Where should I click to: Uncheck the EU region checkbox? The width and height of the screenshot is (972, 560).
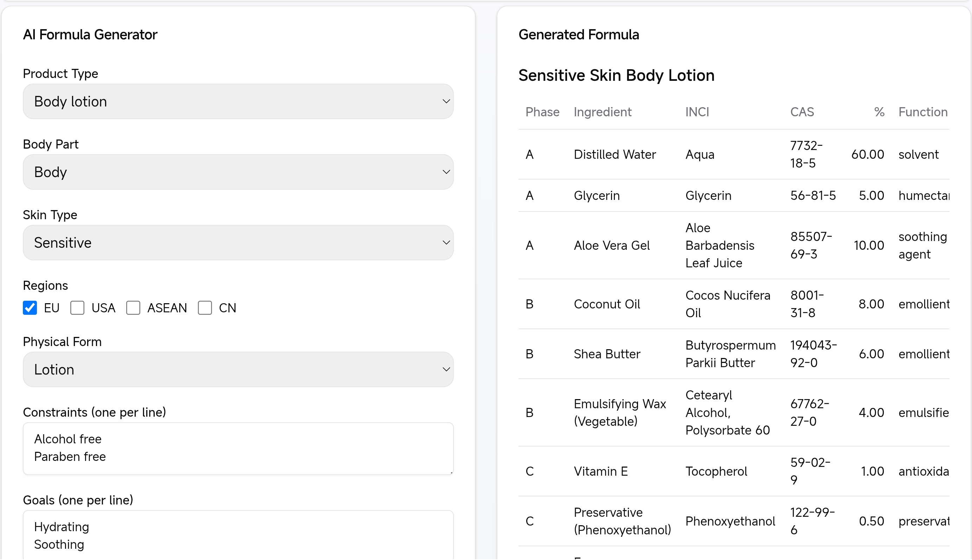click(30, 308)
